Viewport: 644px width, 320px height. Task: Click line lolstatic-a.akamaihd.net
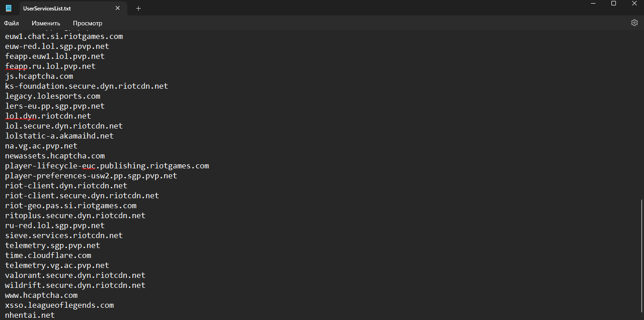[x=59, y=136]
